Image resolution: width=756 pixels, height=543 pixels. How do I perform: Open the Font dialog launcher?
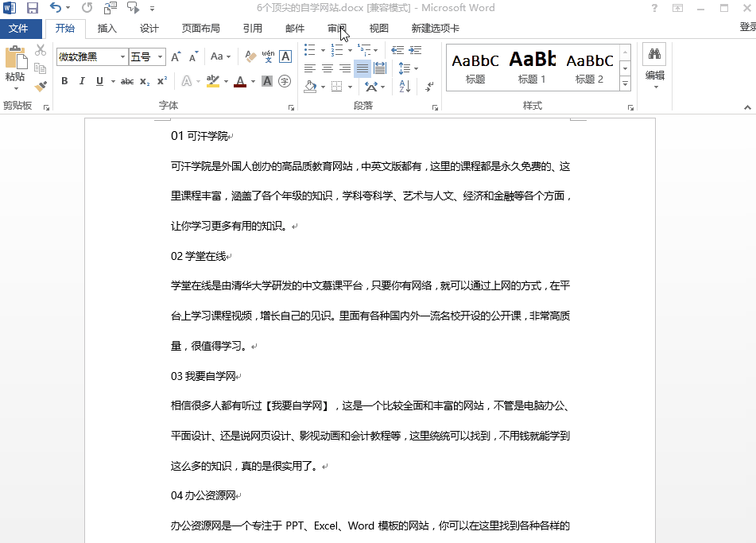291,107
